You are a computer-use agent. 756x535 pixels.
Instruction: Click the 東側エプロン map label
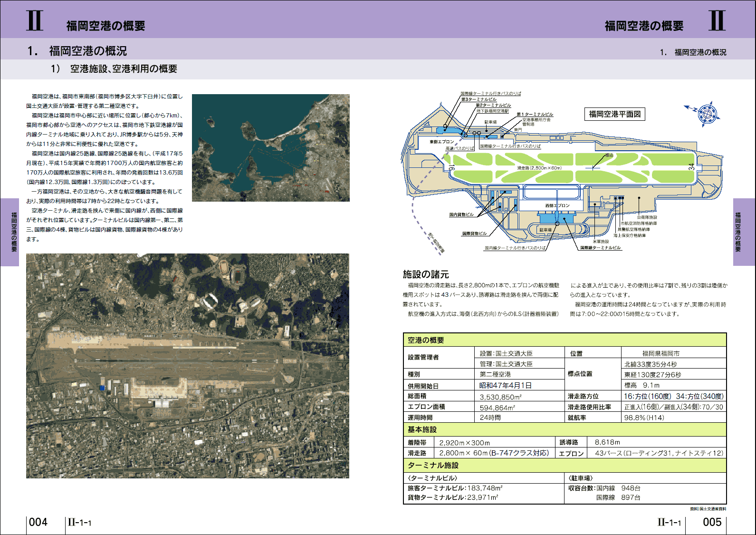coord(442,142)
